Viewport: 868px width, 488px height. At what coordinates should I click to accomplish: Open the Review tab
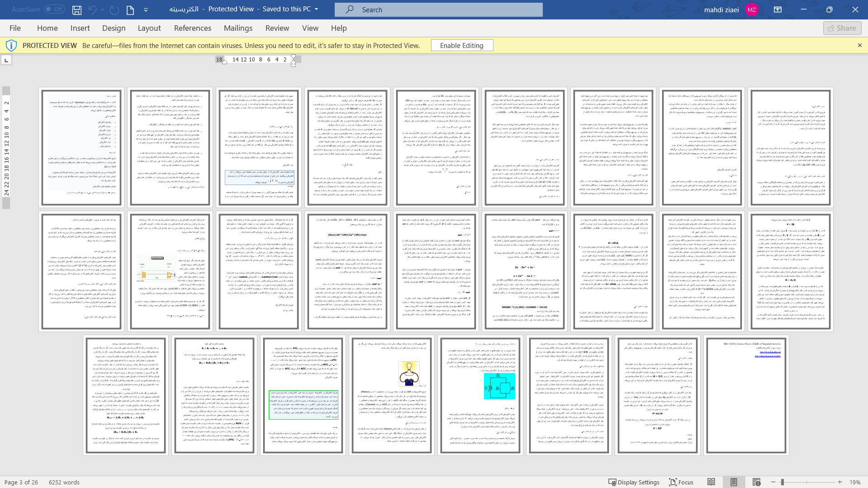coord(277,28)
